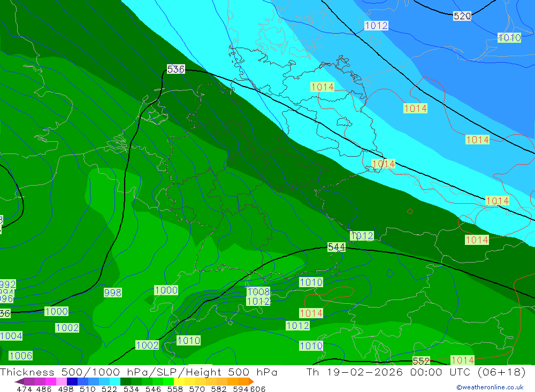
Task: Click the legend value 486
Action: click(x=44, y=389)
